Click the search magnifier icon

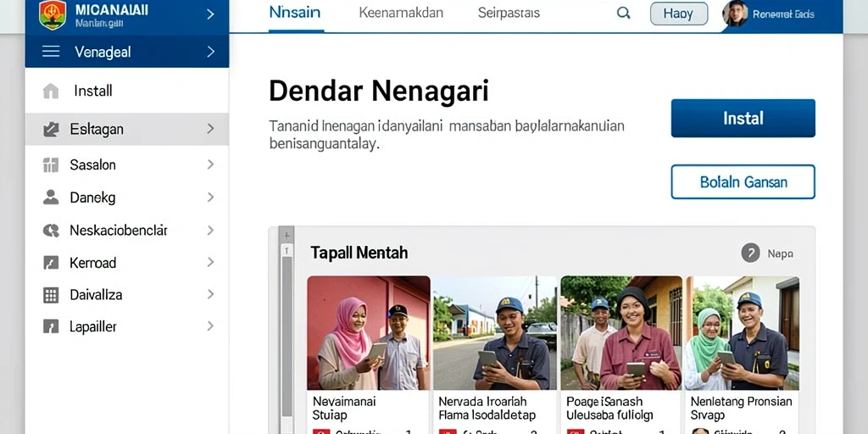pos(623,14)
